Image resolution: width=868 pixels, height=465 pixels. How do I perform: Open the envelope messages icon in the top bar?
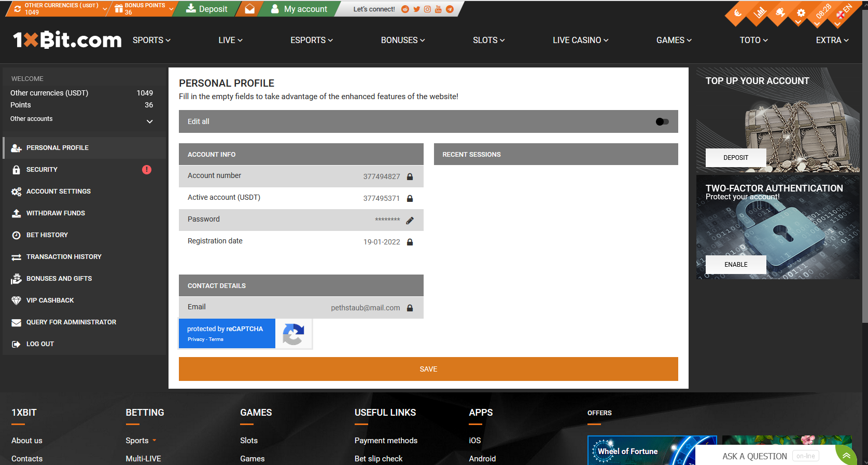(x=250, y=9)
